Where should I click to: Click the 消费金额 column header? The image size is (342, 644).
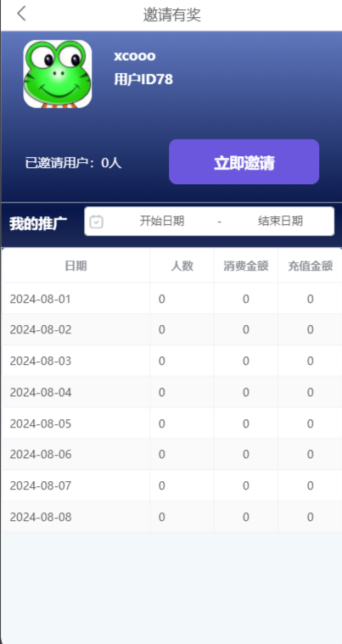[246, 266]
